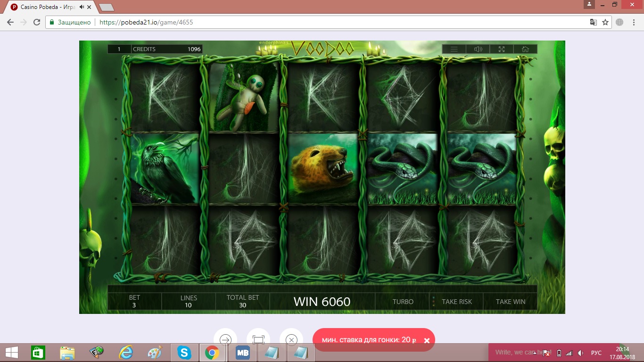Toggle TURBO spin mode
The width and height of the screenshot is (644, 362).
point(403,302)
